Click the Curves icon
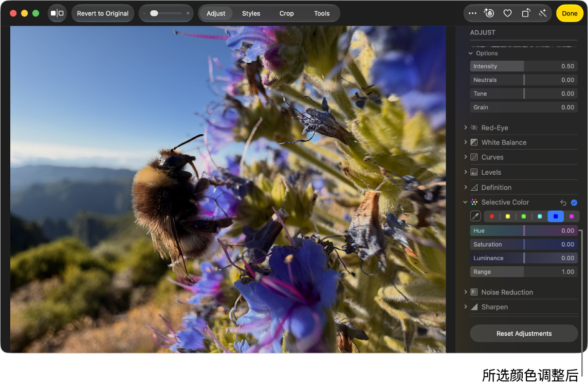588x384 pixels. point(474,157)
